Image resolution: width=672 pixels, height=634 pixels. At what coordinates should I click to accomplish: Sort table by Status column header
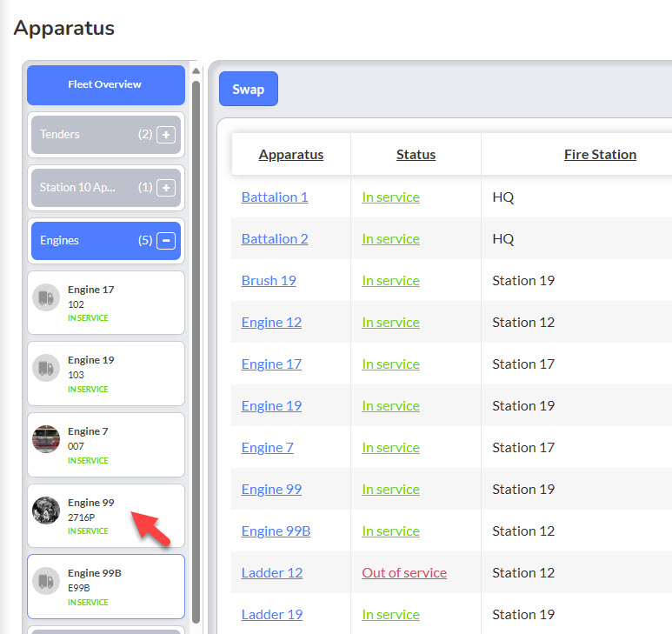pyautogui.click(x=416, y=154)
